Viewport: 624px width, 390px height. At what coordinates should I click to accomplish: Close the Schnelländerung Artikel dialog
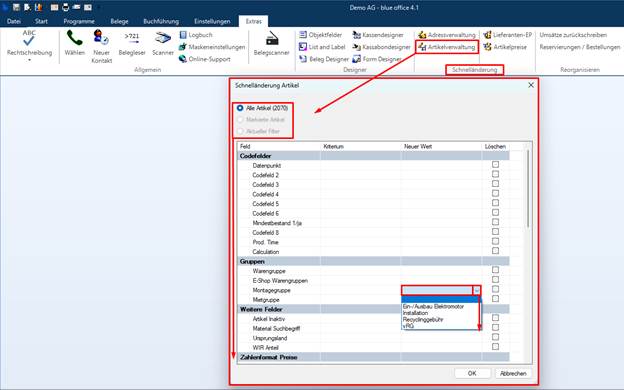tap(530, 85)
